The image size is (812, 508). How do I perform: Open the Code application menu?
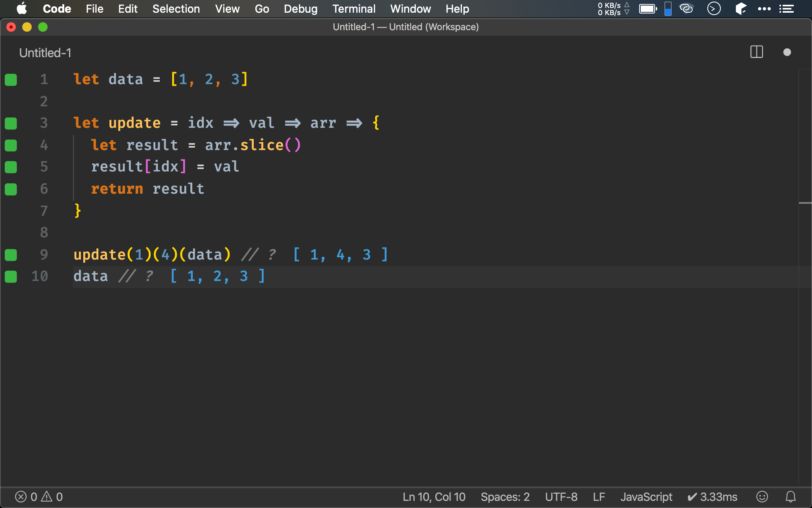tap(57, 9)
